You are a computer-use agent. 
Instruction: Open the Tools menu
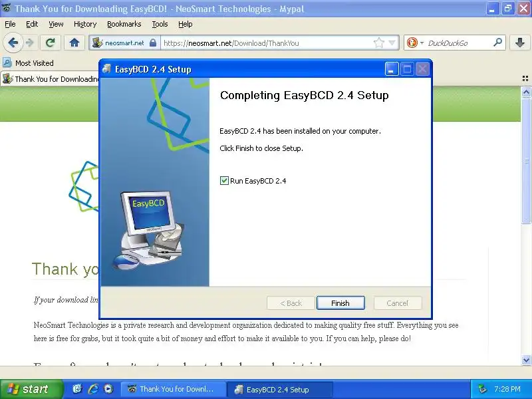click(x=160, y=24)
